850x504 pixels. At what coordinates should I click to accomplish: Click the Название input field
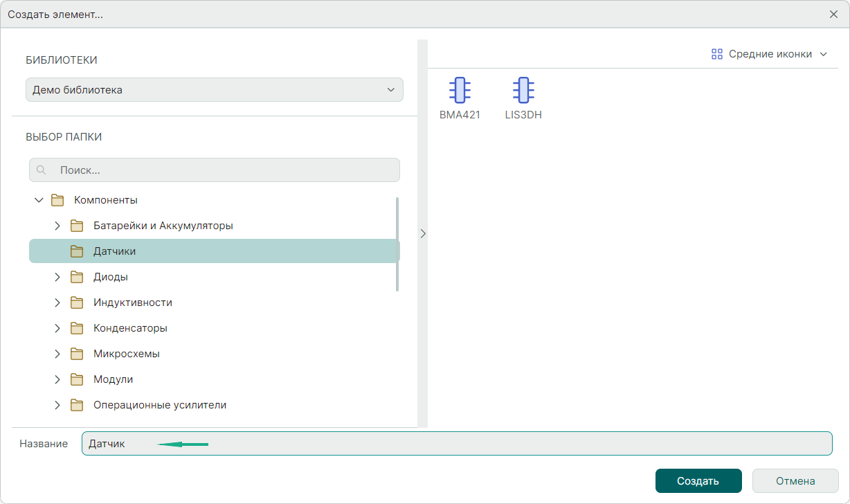(457, 444)
